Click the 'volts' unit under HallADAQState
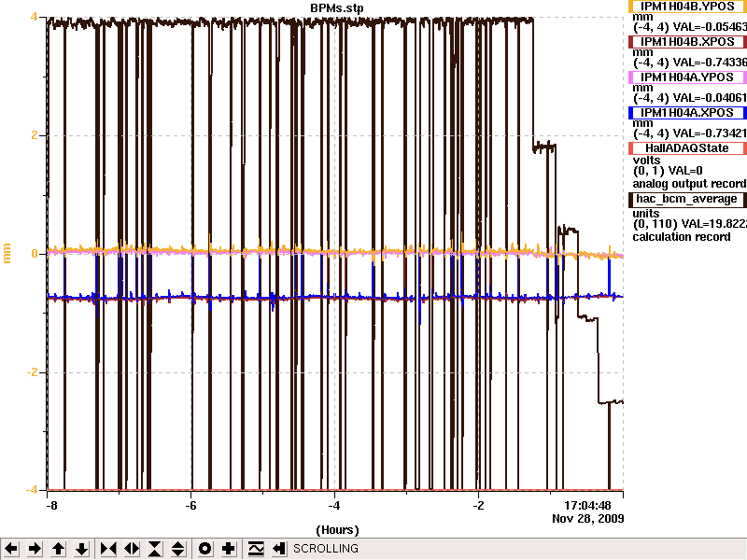747x560 pixels. click(x=646, y=161)
